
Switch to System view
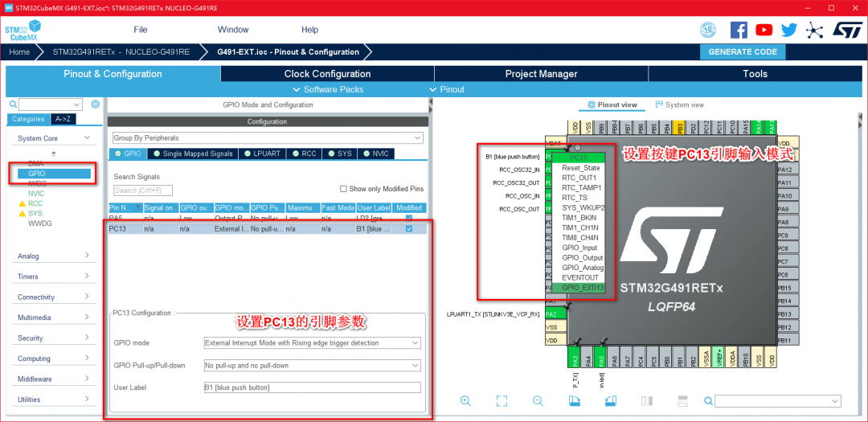679,104
